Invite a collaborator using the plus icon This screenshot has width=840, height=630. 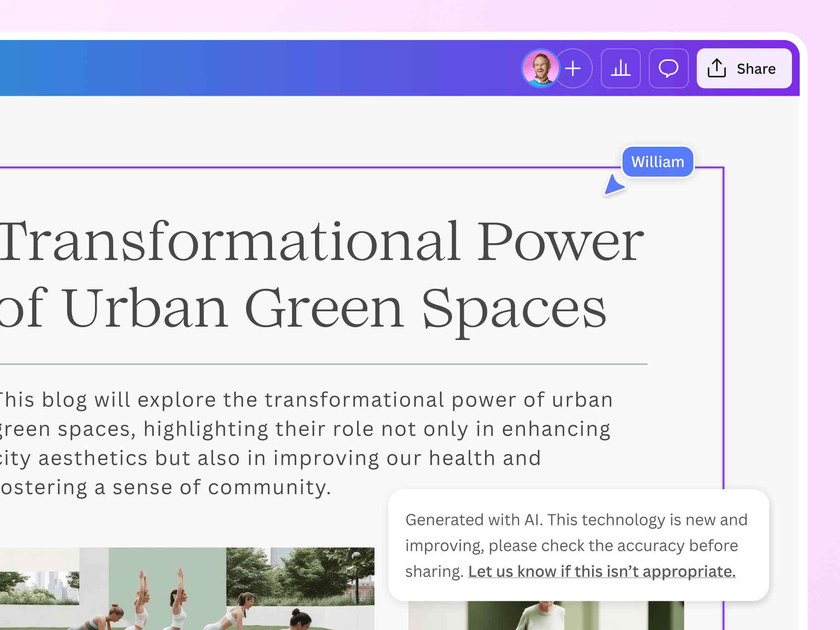573,68
